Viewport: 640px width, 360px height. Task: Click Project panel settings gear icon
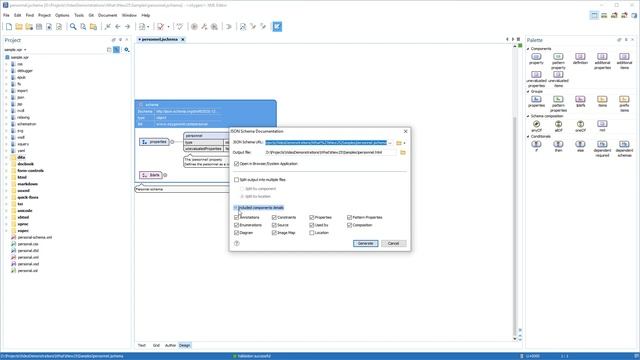tap(127, 49)
